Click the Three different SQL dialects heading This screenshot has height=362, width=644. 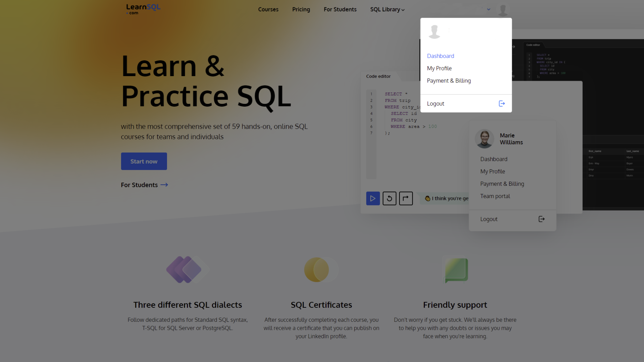pos(187,305)
